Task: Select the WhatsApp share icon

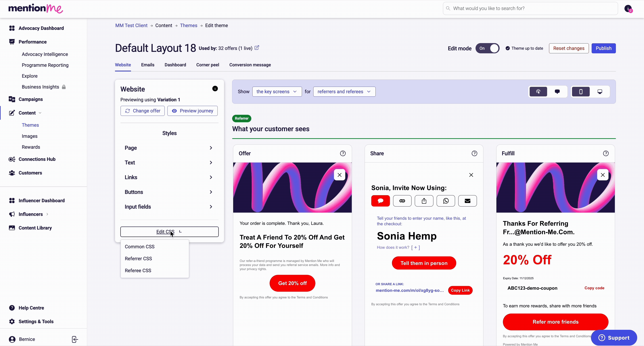Action: tap(446, 201)
